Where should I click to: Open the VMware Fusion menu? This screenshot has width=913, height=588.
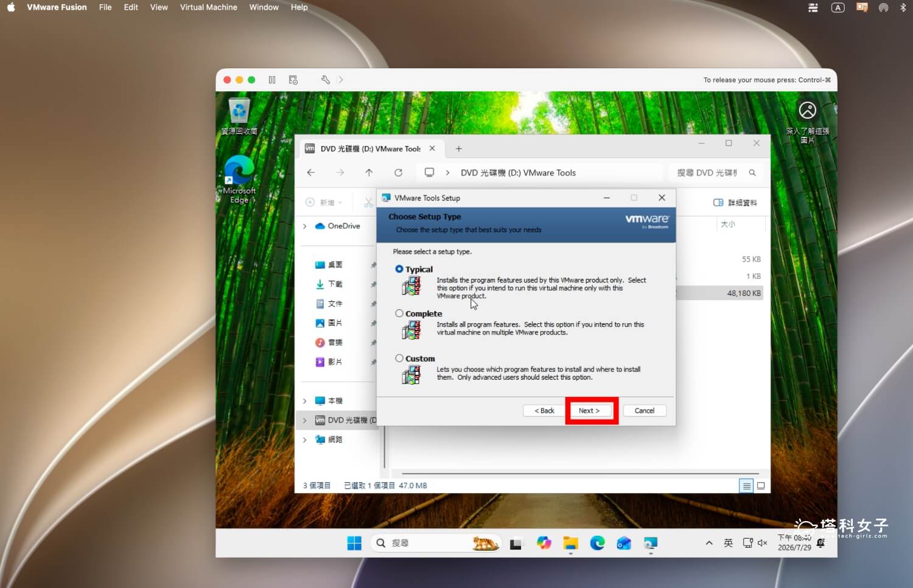[57, 7]
